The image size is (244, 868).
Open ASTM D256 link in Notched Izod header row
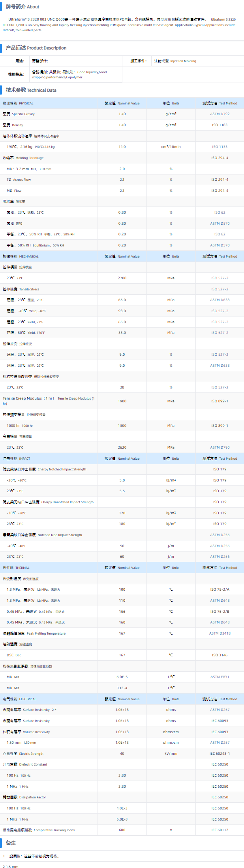click(220, 535)
